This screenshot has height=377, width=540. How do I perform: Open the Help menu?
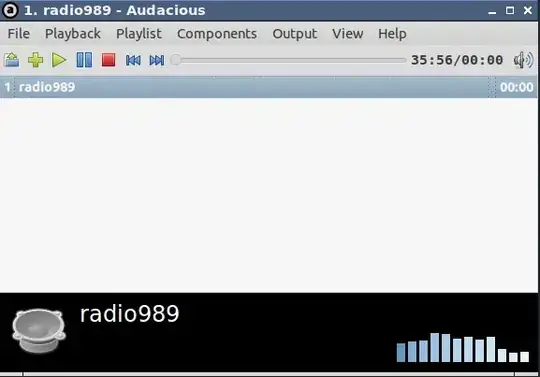pyautogui.click(x=392, y=34)
